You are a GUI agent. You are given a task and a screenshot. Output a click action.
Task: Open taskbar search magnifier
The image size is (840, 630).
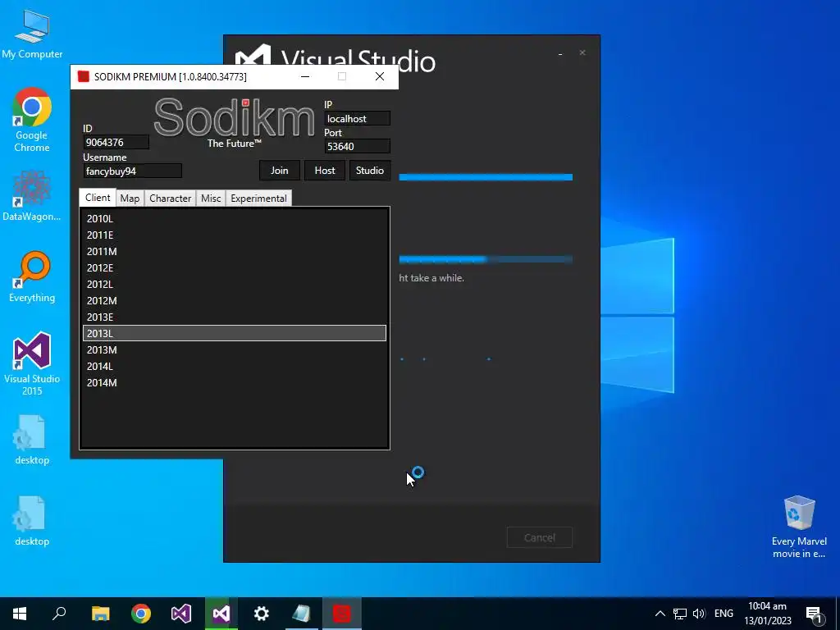59,614
